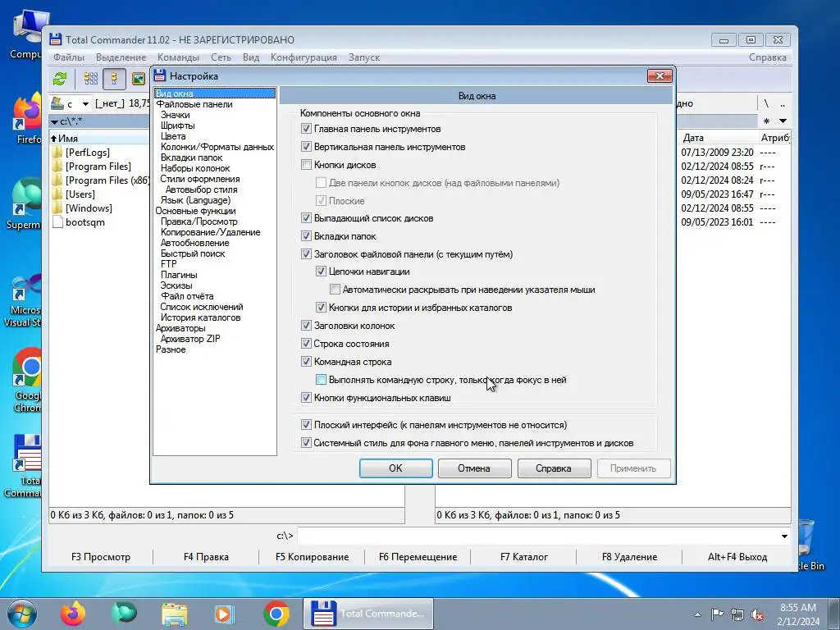This screenshot has height=630, width=840.
Task: Select Цвета in settings tree
Action: pos(173,136)
